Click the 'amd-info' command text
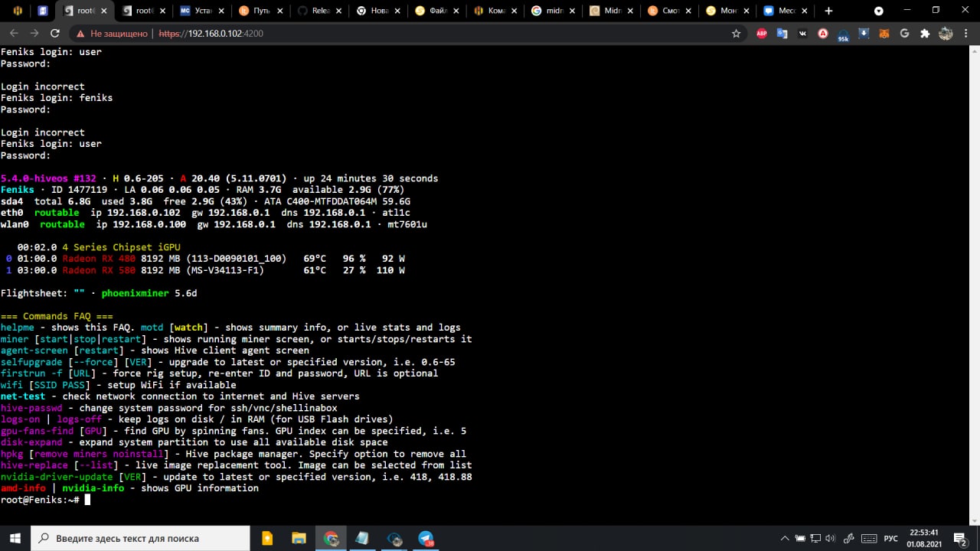The width and height of the screenshot is (980, 551). click(x=23, y=488)
